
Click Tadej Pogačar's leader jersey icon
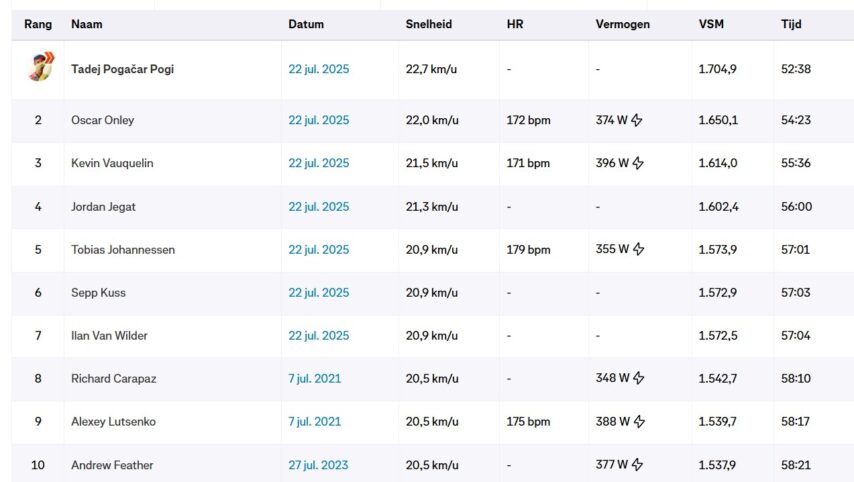[x=38, y=68]
